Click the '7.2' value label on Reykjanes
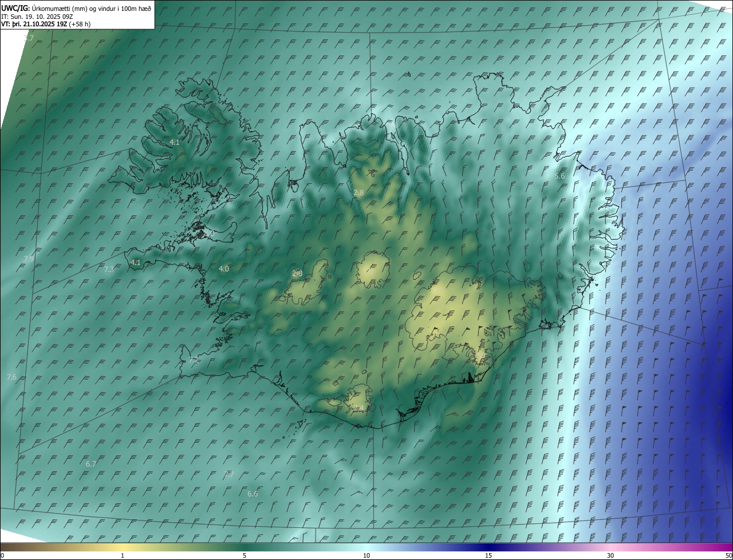 194,360
